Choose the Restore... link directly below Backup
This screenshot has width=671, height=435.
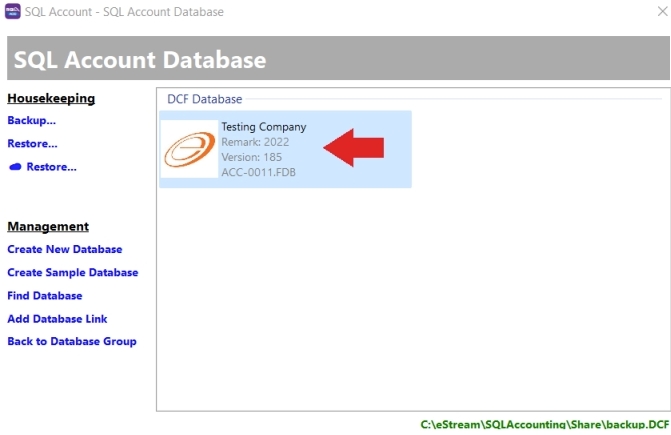point(32,144)
